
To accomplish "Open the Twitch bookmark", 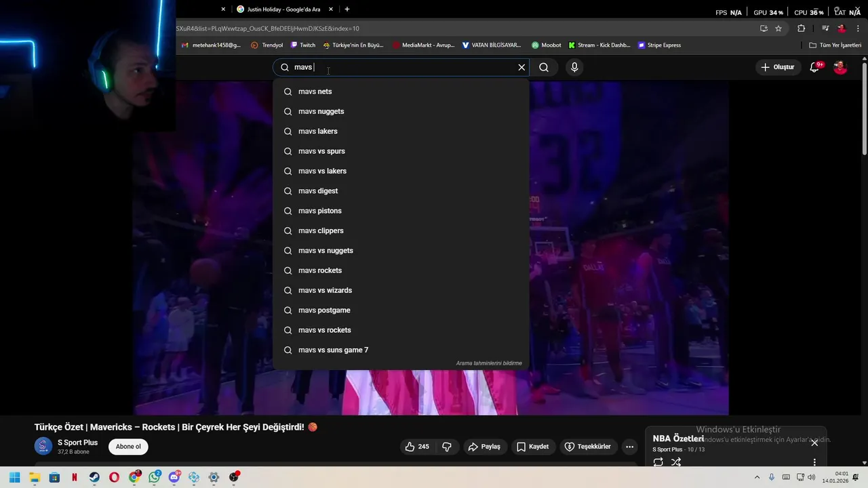I will 303,45.
